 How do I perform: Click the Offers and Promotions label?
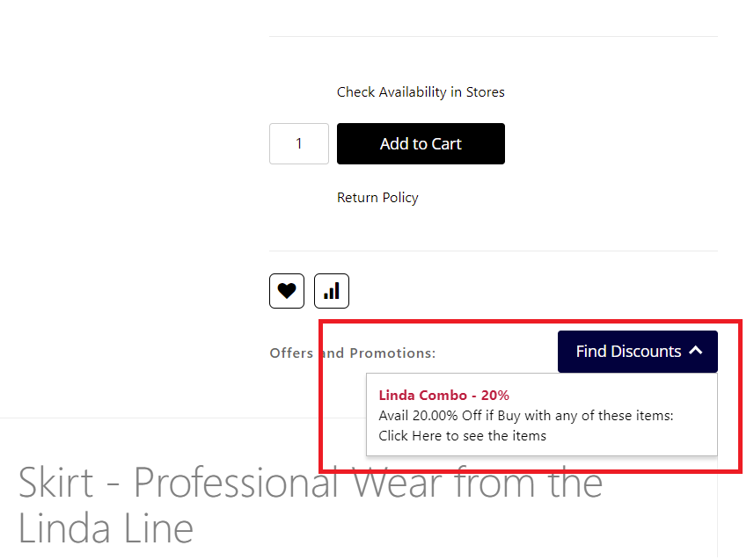coord(353,353)
